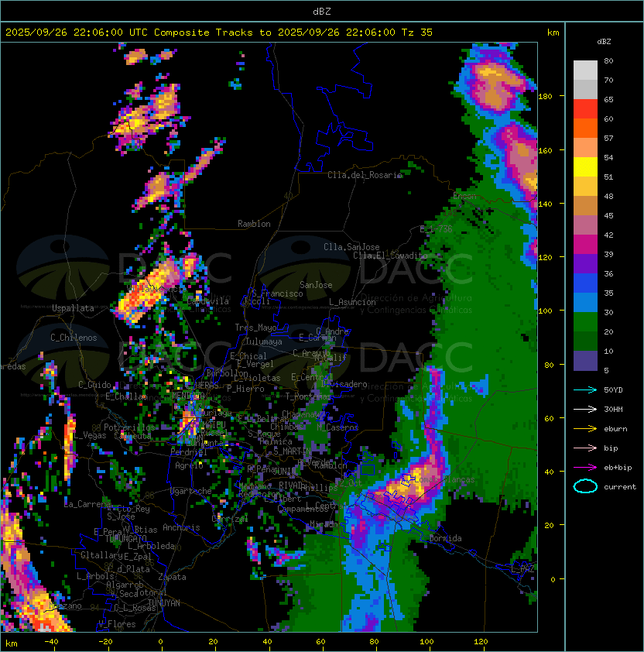Image resolution: width=644 pixels, height=652 pixels.
Task: Click the '65' value on the dBZ scale
Action: pyautogui.click(x=608, y=99)
